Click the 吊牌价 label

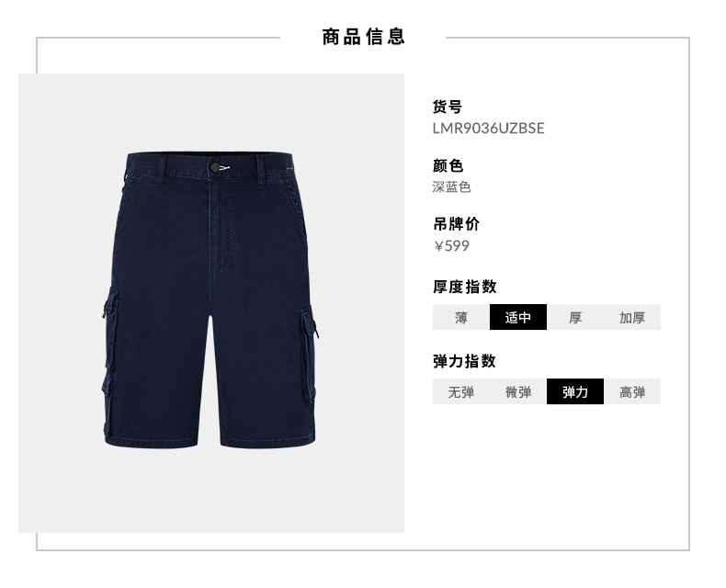(456, 224)
